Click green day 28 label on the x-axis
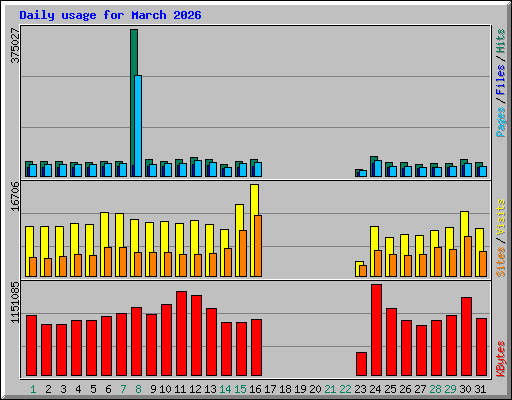The image size is (512, 400). [x=435, y=389]
